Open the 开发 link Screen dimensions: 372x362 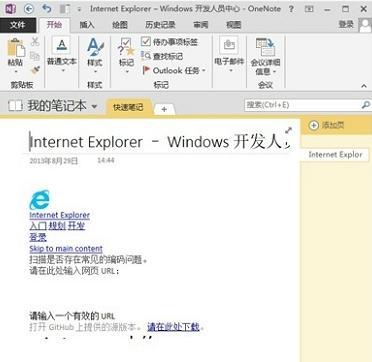click(76, 226)
